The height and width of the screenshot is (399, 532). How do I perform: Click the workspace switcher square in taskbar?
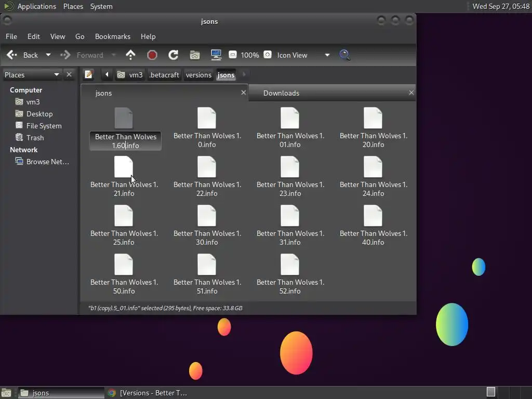pyautogui.click(x=490, y=392)
